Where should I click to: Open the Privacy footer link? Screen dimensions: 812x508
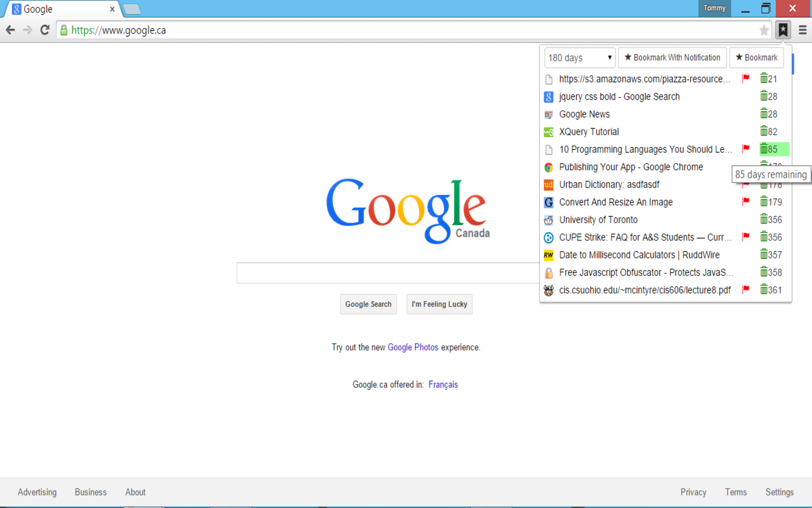693,492
